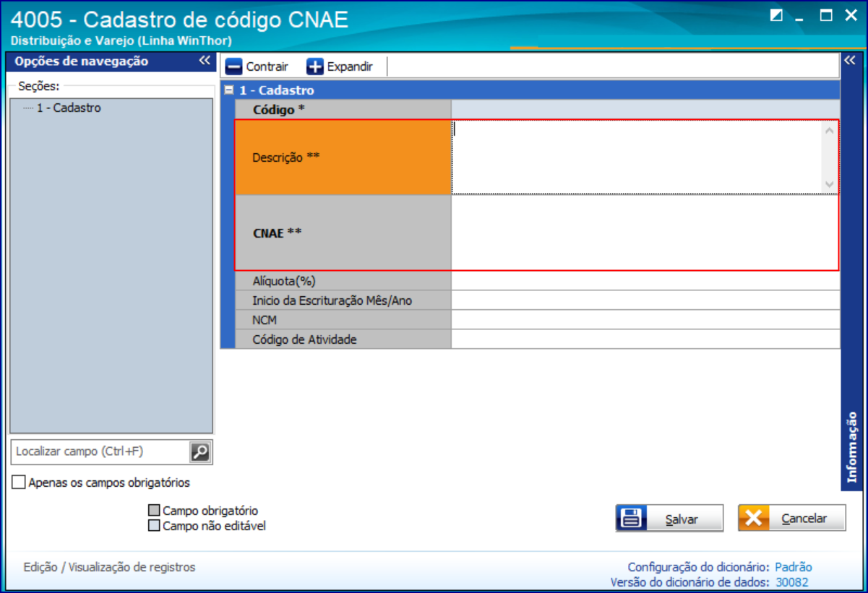Click the magnifier search icon beside Localizar campo
This screenshot has height=593, width=868.
point(200,452)
